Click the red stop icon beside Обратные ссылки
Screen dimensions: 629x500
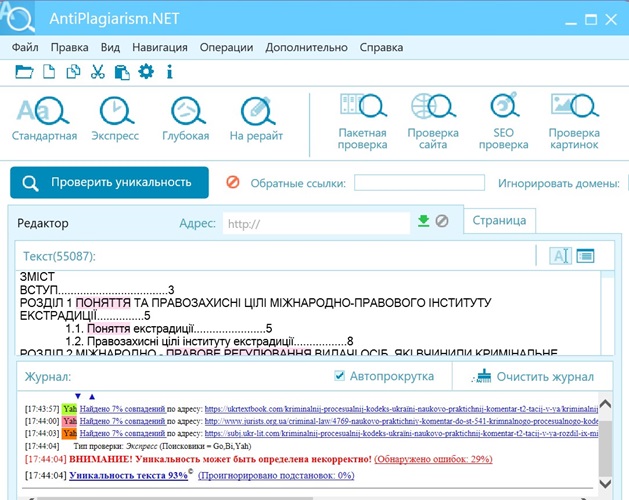click(233, 182)
